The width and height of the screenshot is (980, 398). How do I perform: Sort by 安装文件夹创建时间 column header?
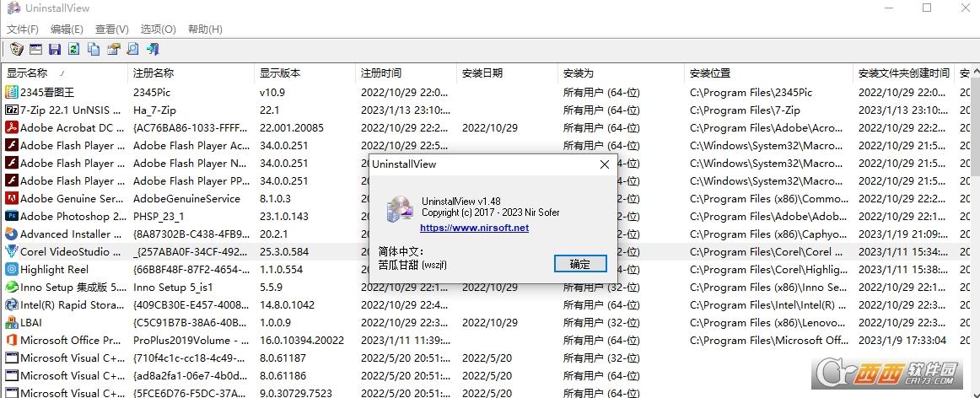(x=904, y=73)
